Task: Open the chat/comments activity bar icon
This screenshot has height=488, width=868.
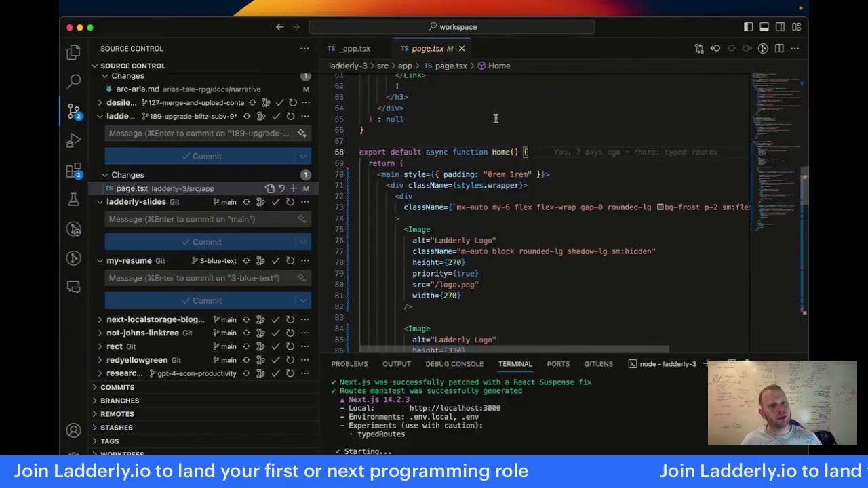Action: [73, 287]
